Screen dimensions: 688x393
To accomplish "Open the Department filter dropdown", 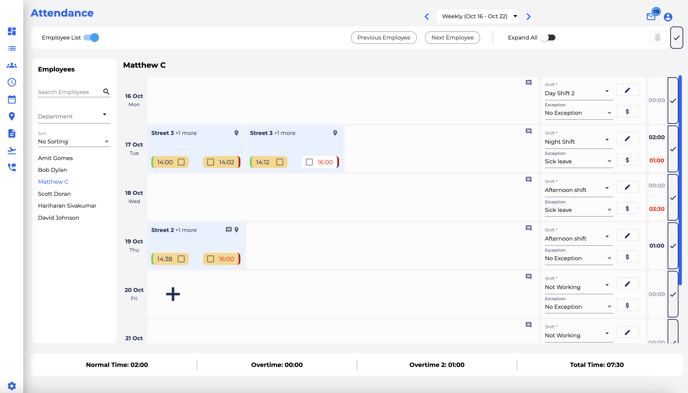I will coord(74,116).
